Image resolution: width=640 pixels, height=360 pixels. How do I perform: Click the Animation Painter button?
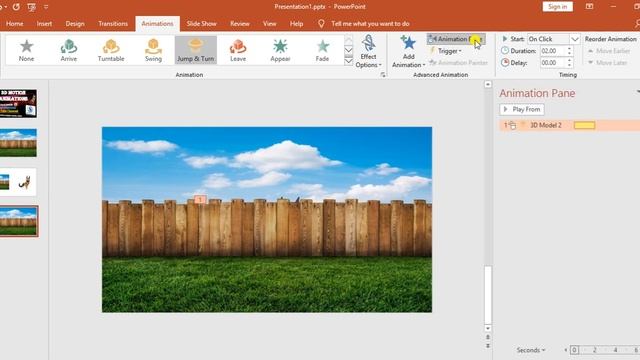458,62
